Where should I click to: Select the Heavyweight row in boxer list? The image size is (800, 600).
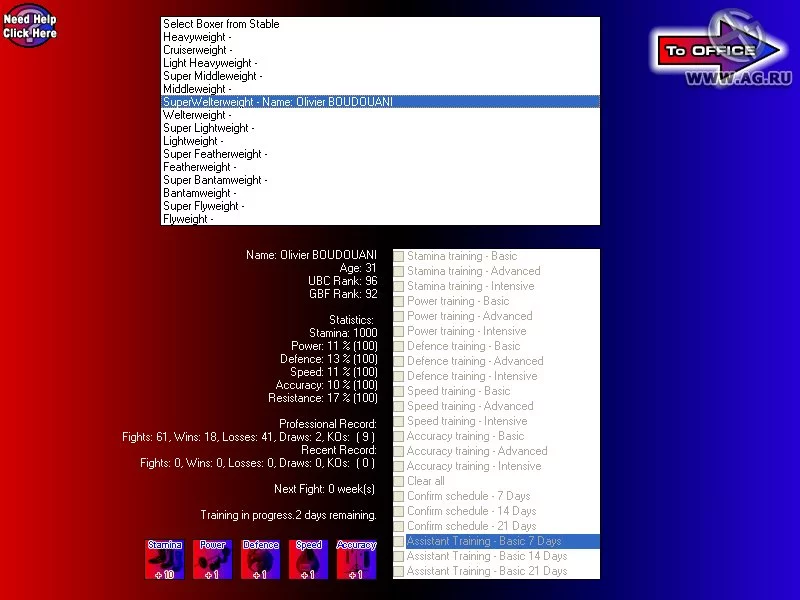(x=380, y=37)
